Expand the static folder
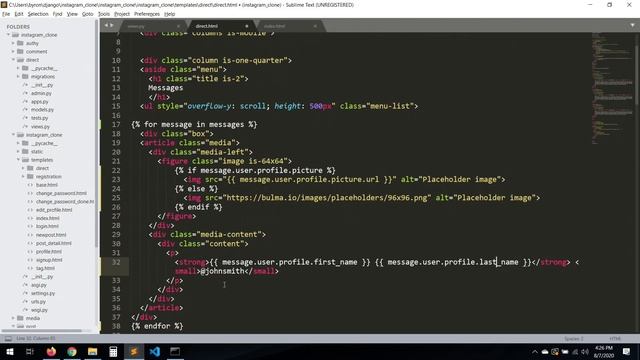The width and height of the screenshot is (640, 360). point(18,151)
